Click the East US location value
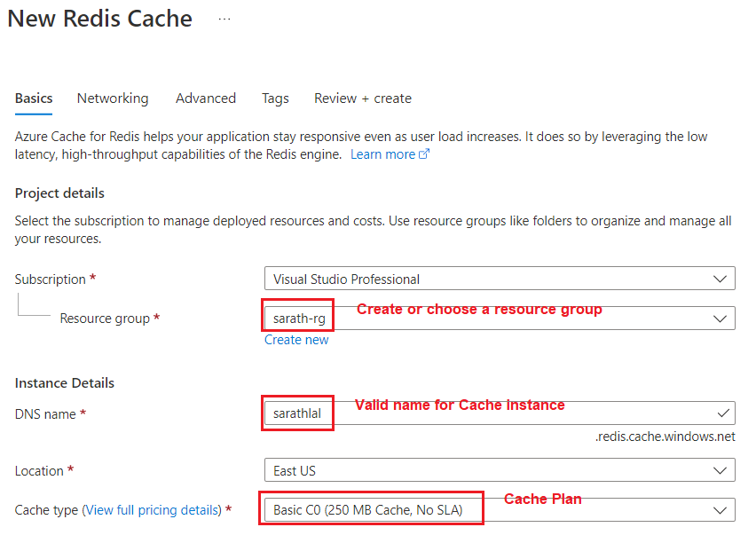 tap(296, 469)
